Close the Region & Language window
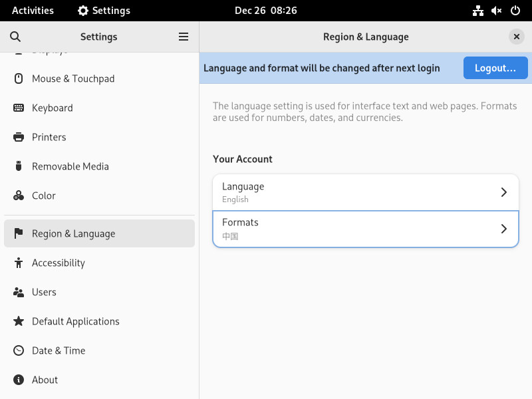This screenshot has width=532, height=399. coord(517,37)
